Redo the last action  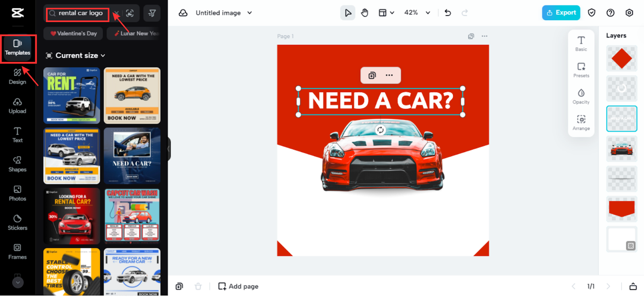(x=464, y=13)
